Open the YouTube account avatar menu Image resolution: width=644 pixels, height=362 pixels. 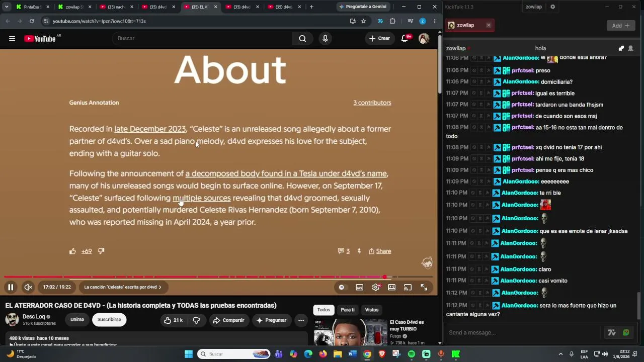coord(424,39)
